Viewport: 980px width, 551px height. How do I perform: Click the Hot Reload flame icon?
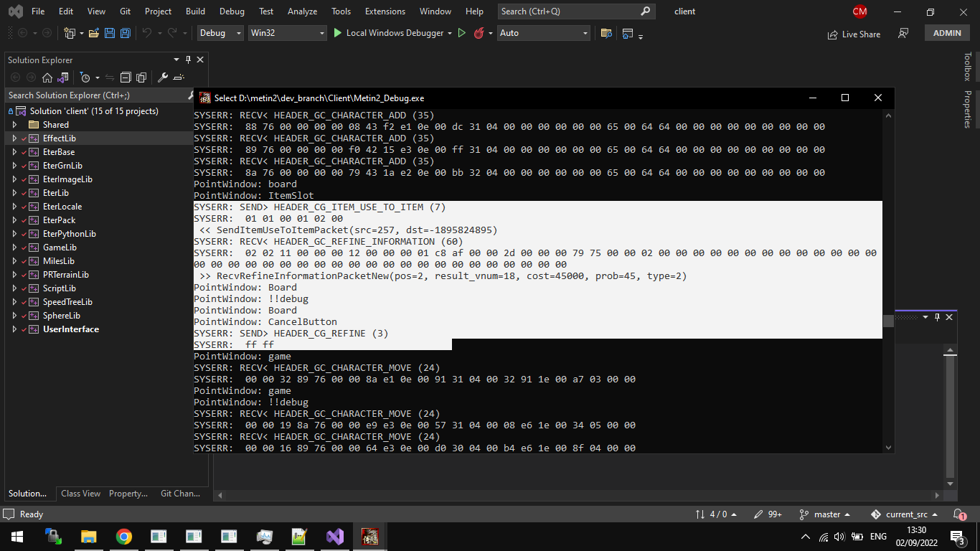click(479, 33)
